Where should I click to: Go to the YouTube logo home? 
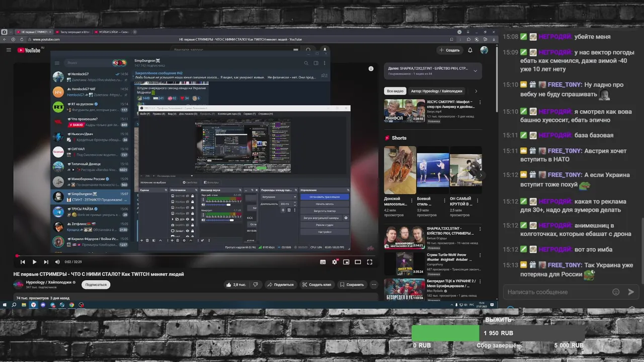coord(29,50)
